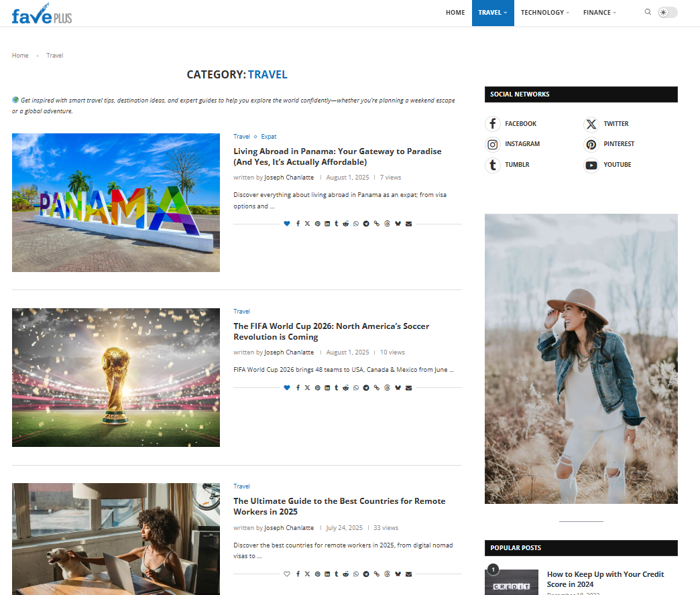Open the Tumblr social profile
The height and width of the screenshot is (595, 700).
508,165
